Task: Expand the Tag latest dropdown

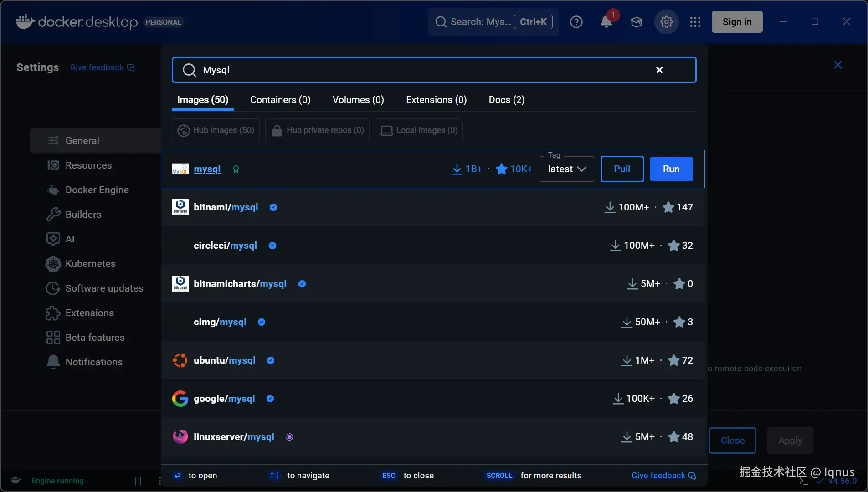Action: [567, 169]
